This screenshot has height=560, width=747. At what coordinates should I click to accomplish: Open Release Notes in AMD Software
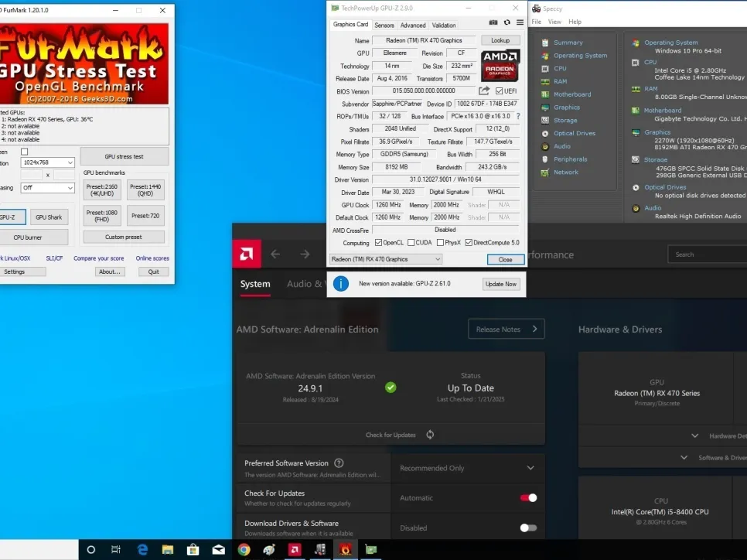tap(507, 330)
